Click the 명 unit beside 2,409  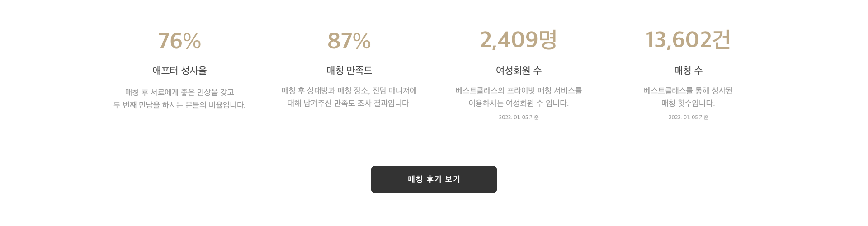point(548,39)
